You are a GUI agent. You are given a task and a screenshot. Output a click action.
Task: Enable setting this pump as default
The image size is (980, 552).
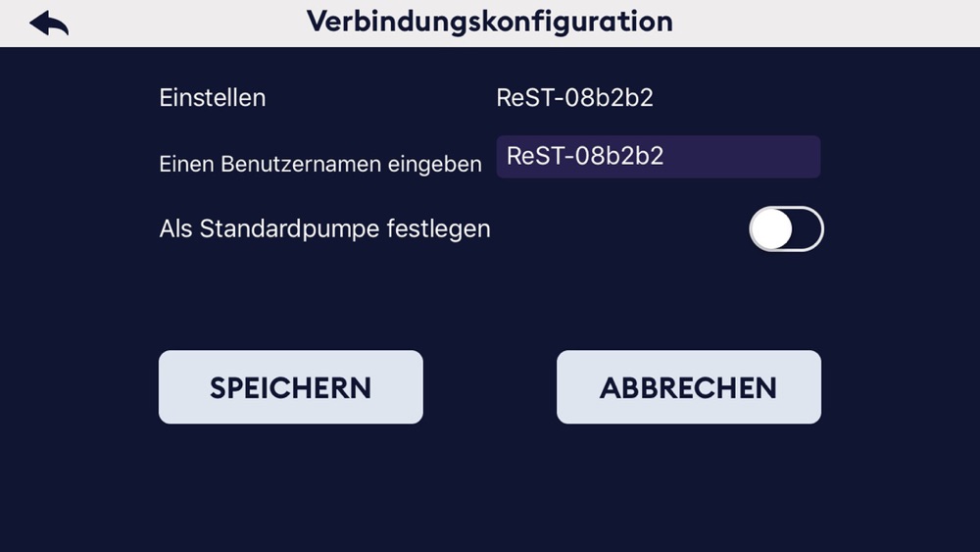[786, 229]
